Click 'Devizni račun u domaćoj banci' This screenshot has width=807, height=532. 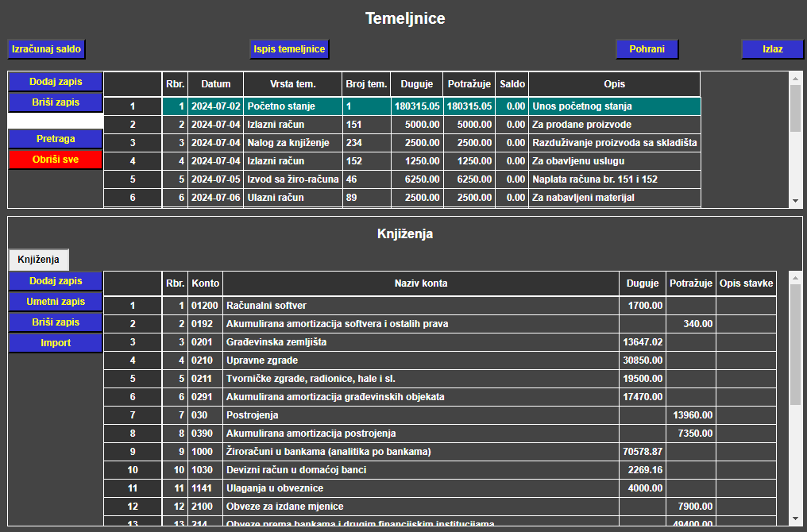coord(421,470)
